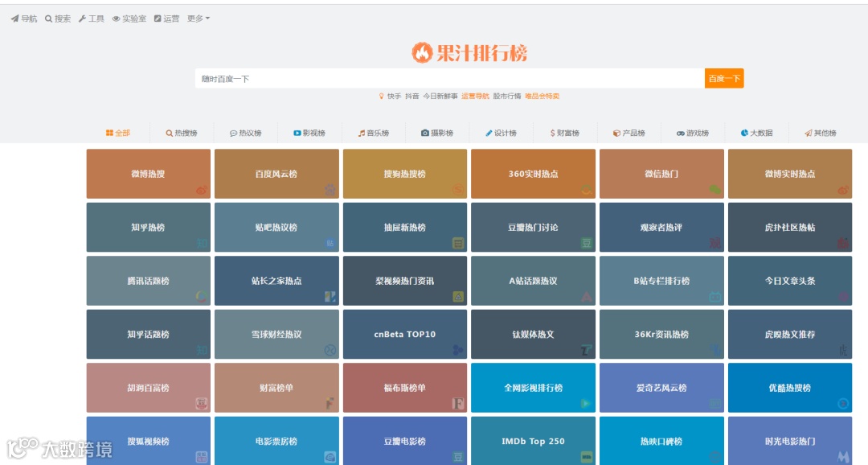Image resolution: width=868 pixels, height=465 pixels.
Task: Open the 热映口碑榜 card
Action: [661, 441]
